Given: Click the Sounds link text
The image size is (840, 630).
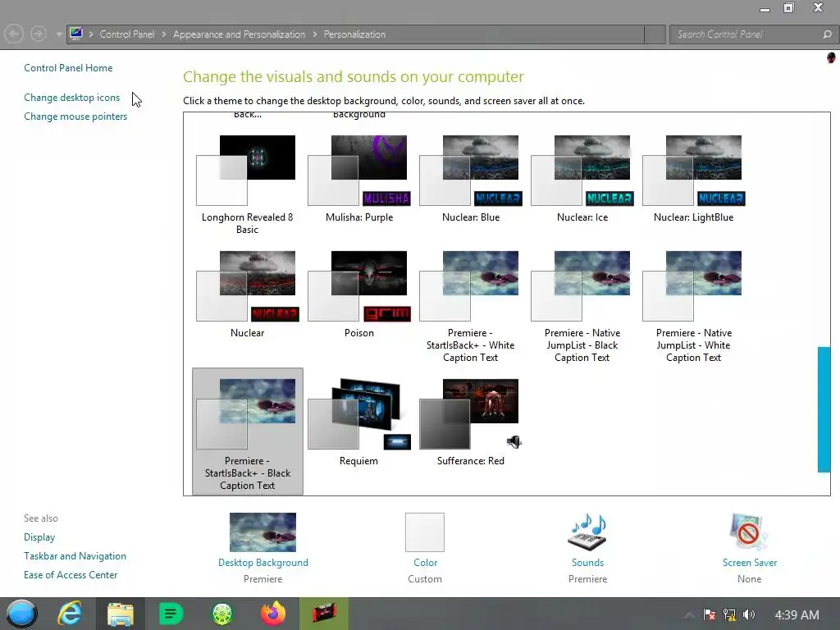Looking at the screenshot, I should point(587,563).
